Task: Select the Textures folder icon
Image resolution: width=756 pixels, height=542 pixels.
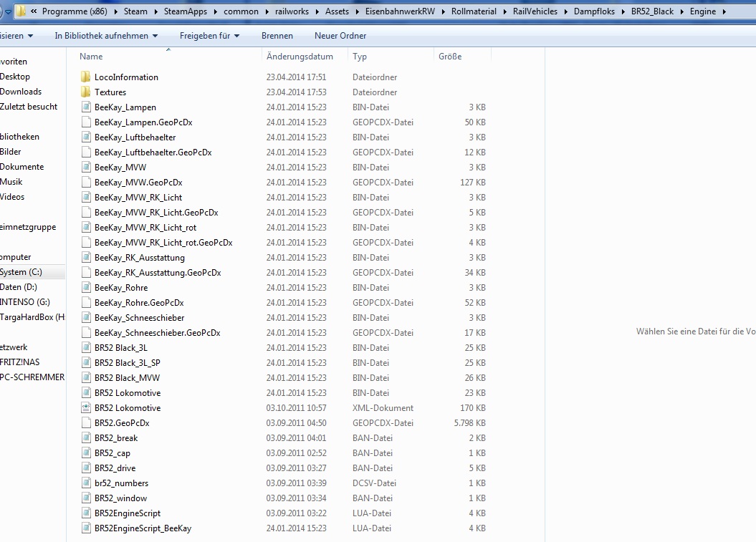Action: (86, 92)
